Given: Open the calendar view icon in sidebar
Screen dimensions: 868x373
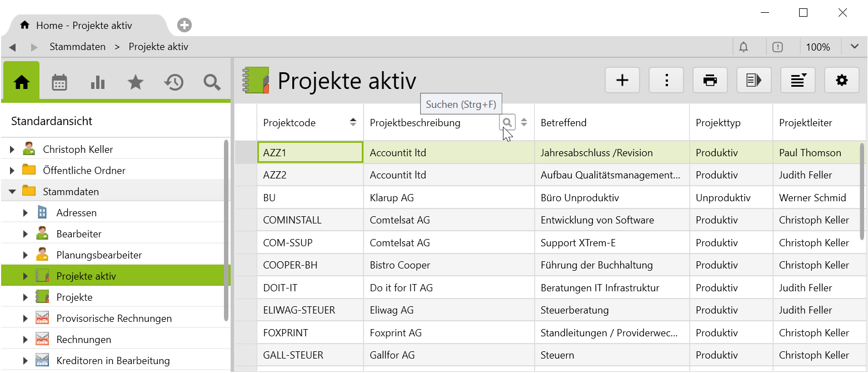Looking at the screenshot, I should 59,83.
